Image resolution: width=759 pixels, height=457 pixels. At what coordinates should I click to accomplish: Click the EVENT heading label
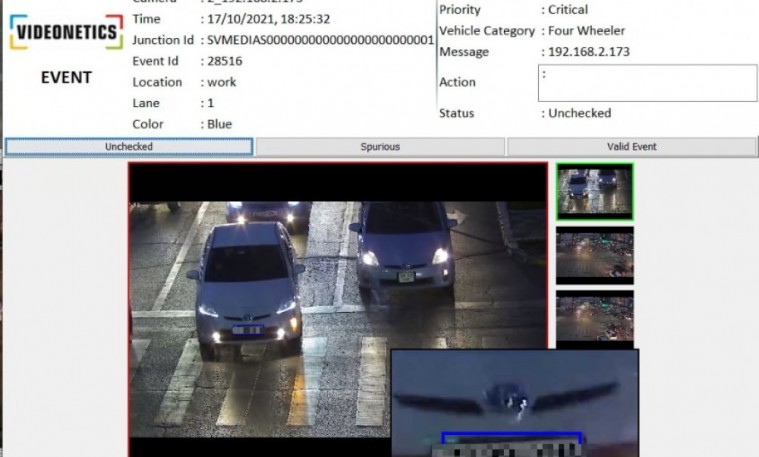tap(66, 77)
